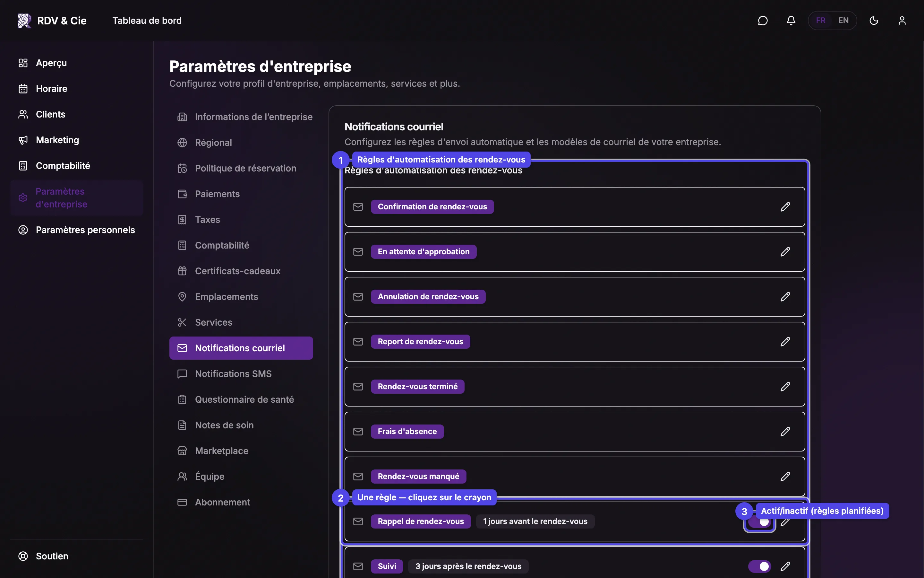Edit the Confirmation de rendez-vous rule

pyautogui.click(x=785, y=207)
